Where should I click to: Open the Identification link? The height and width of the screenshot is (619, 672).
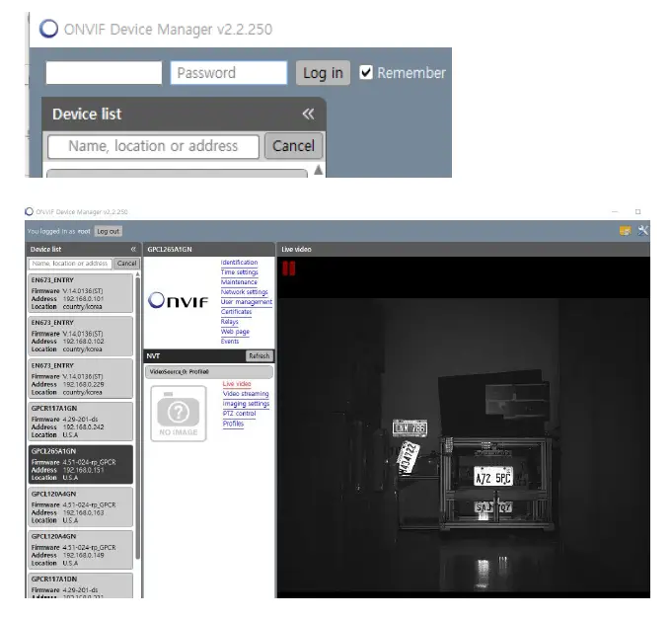click(239, 263)
